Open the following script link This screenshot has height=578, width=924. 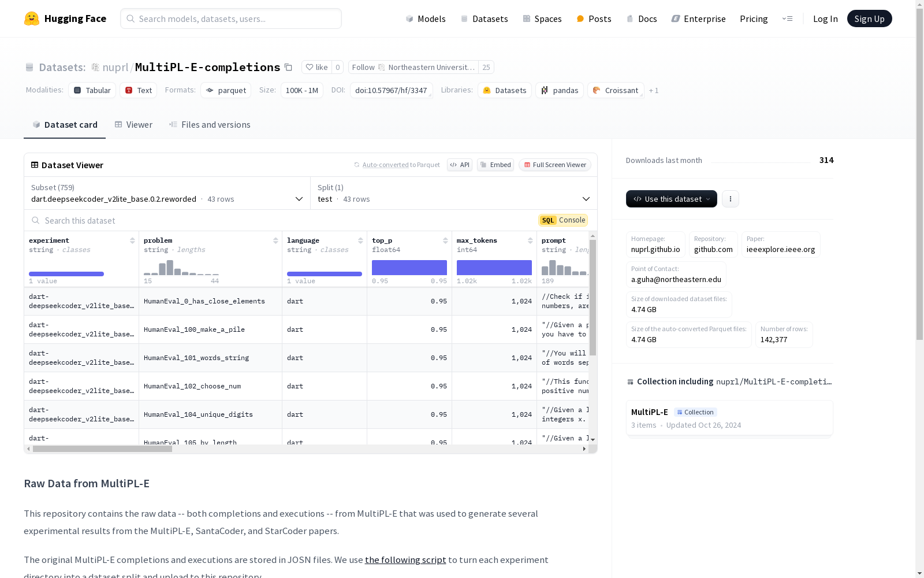(x=405, y=560)
